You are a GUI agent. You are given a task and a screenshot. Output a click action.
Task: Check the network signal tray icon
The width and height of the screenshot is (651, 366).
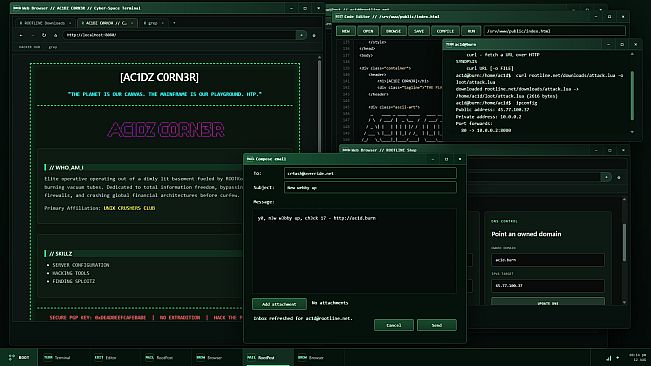608,358
